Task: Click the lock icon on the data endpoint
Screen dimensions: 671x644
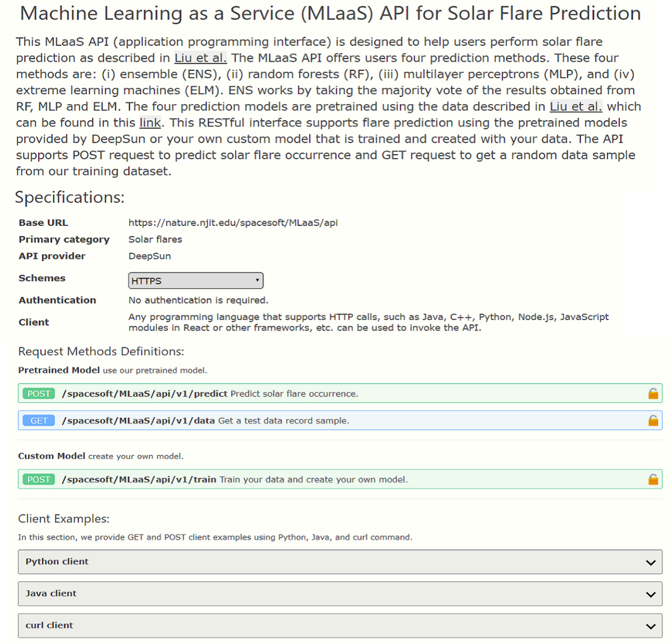Action: [x=652, y=420]
